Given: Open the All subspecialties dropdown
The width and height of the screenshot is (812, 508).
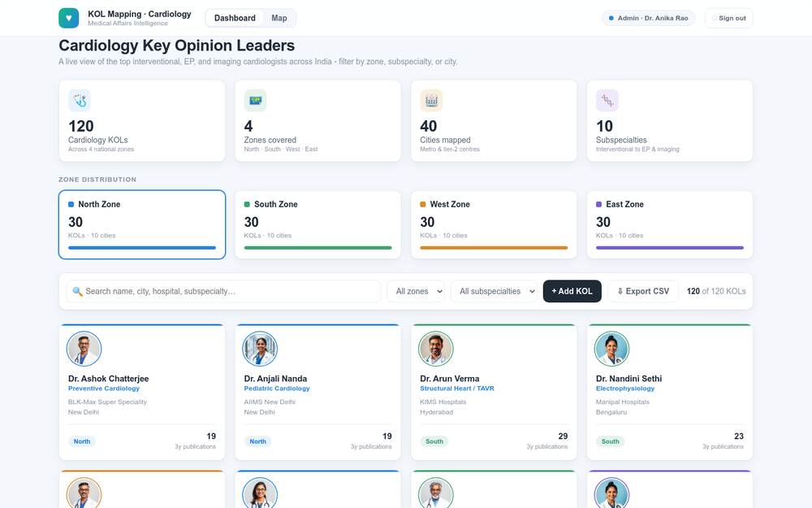Looking at the screenshot, I should [x=494, y=291].
